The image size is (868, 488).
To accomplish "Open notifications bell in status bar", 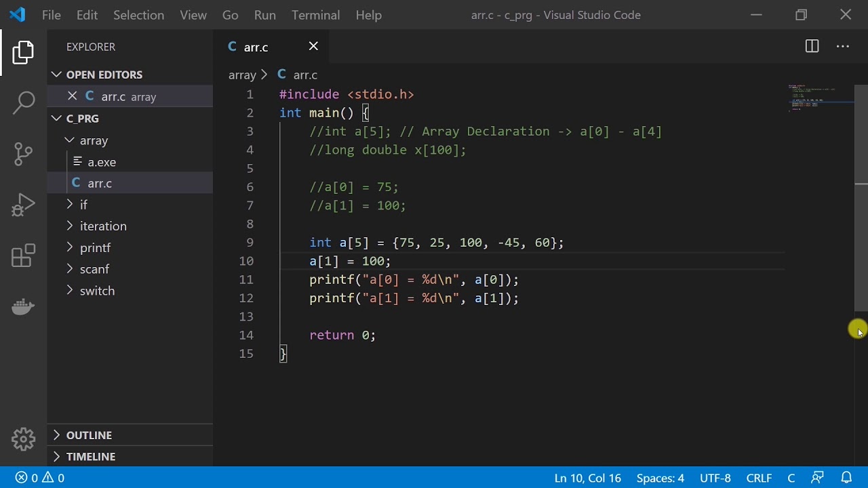I will click(846, 478).
